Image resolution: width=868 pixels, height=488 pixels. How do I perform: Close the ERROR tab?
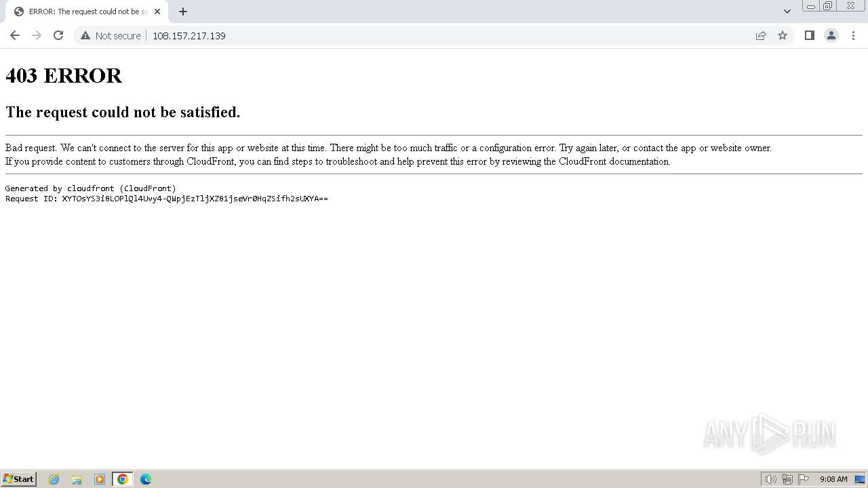[157, 12]
